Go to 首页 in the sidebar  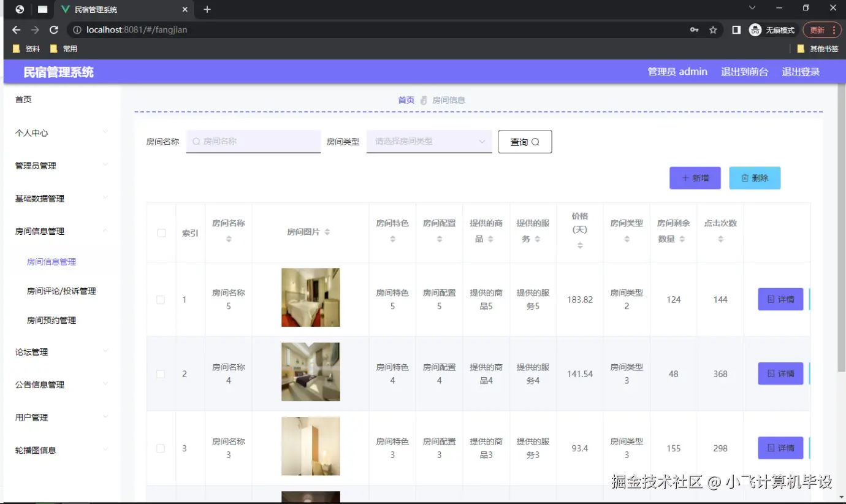coord(23,99)
